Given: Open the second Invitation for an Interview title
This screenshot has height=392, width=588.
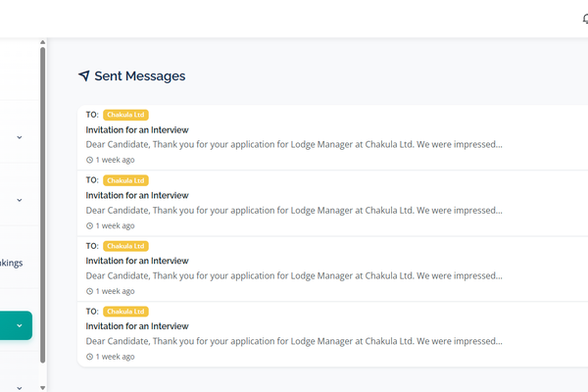Looking at the screenshot, I should point(137,195).
